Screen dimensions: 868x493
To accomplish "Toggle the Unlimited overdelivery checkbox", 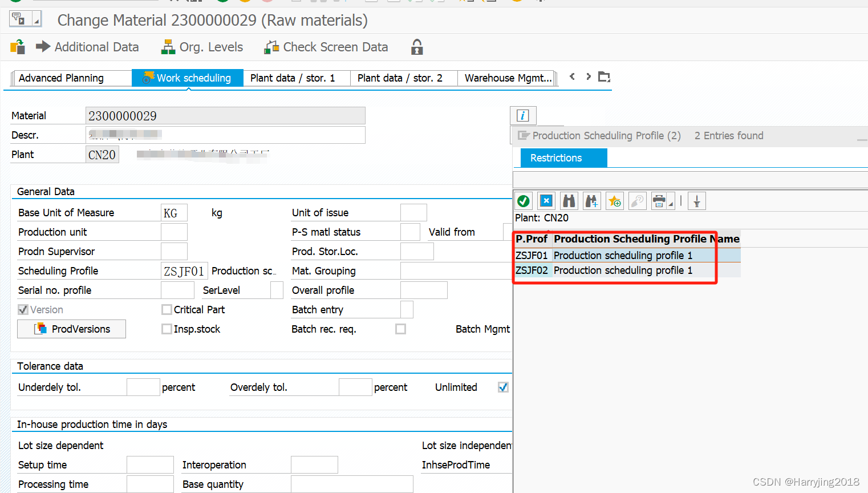I will click(x=503, y=387).
